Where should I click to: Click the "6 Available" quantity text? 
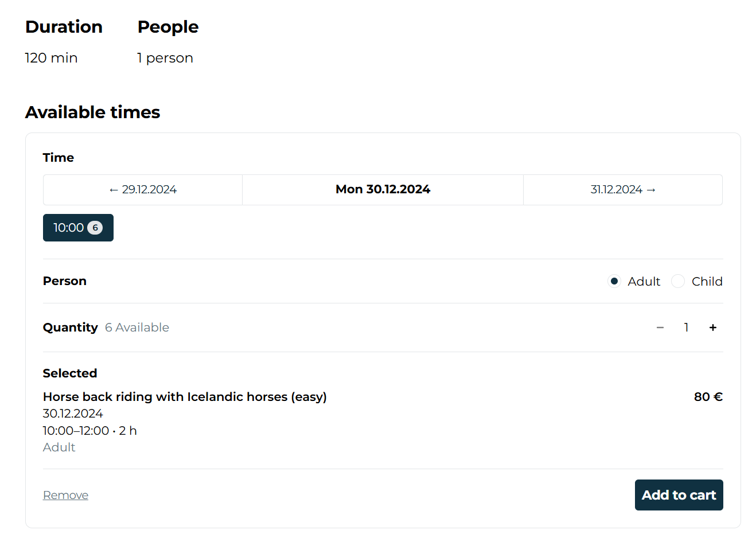(x=137, y=328)
